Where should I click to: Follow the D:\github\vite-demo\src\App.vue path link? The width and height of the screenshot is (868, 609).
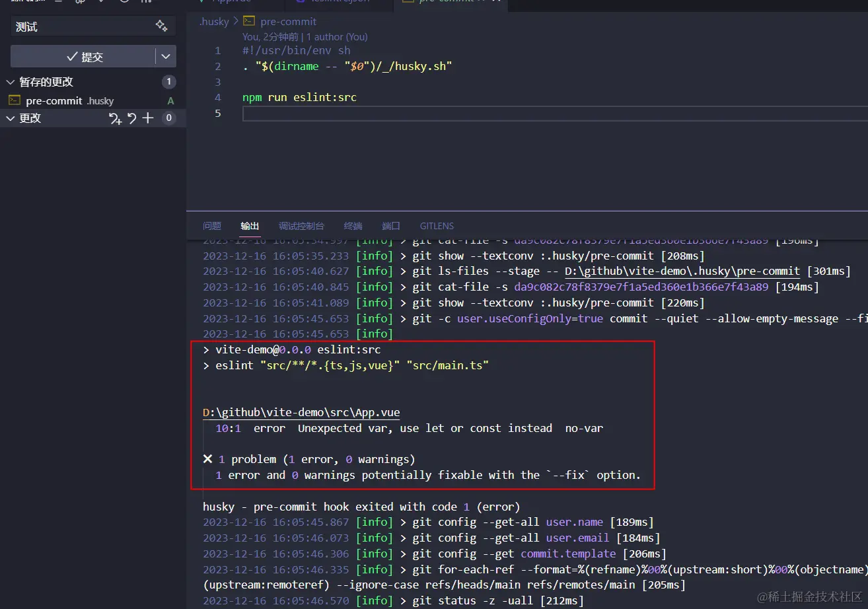pos(301,413)
